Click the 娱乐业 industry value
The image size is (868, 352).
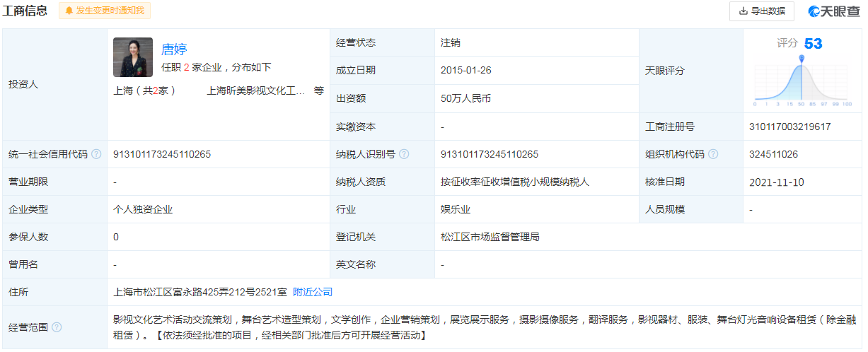point(455,209)
